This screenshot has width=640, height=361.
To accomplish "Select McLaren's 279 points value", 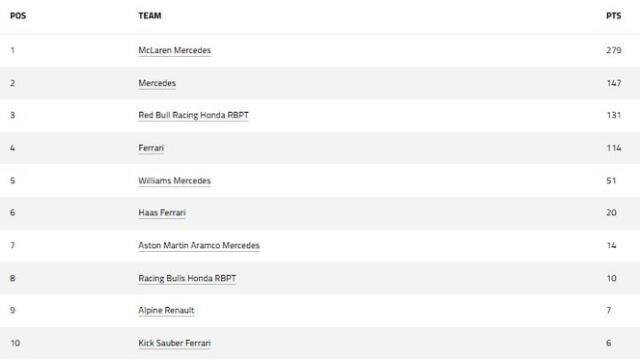I will (x=614, y=50).
